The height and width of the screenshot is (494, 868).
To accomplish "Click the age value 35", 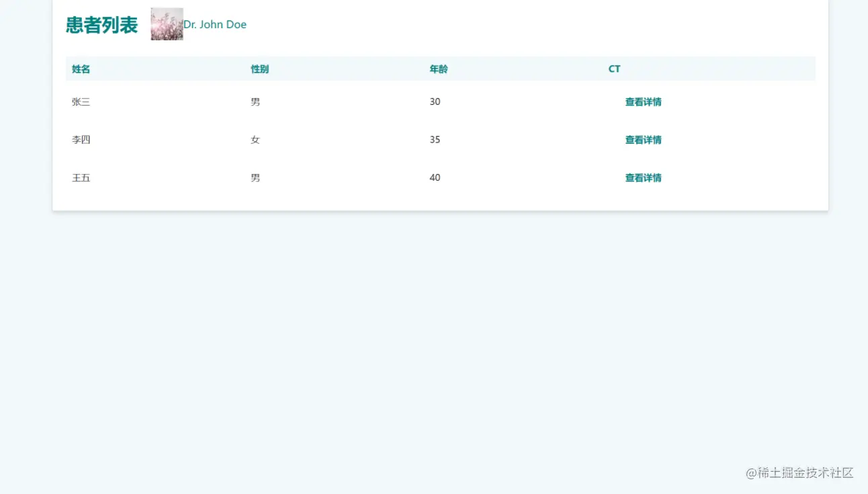I will [435, 140].
